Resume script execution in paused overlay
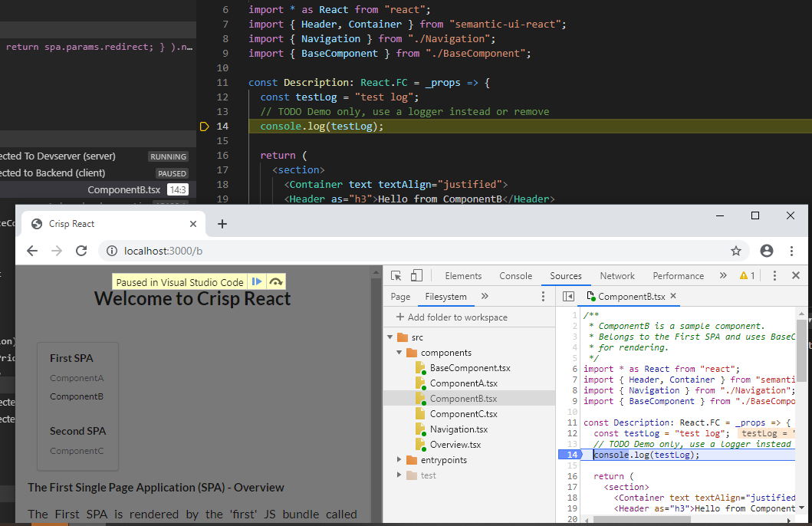 257,282
